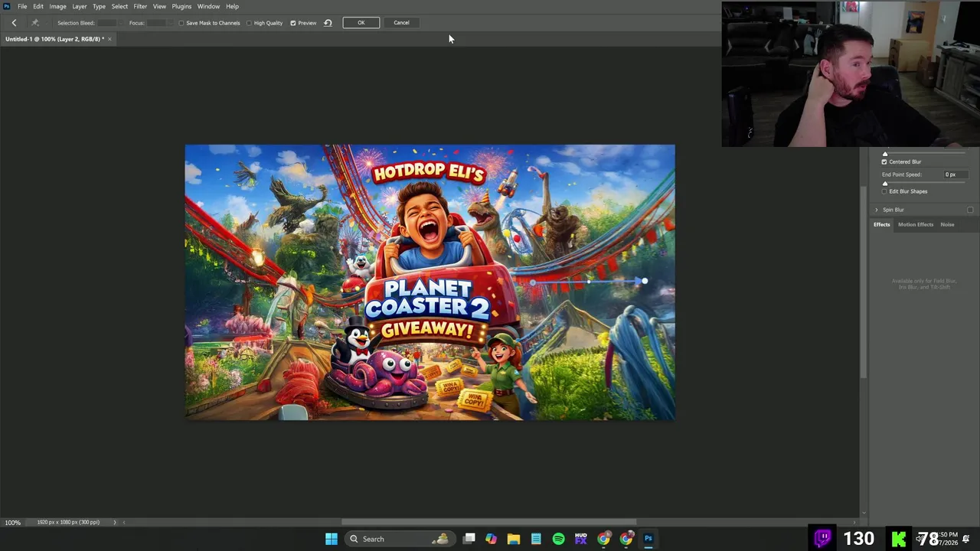The width and height of the screenshot is (980, 551).
Task: Confirm the blur with OK
Action: [361, 23]
